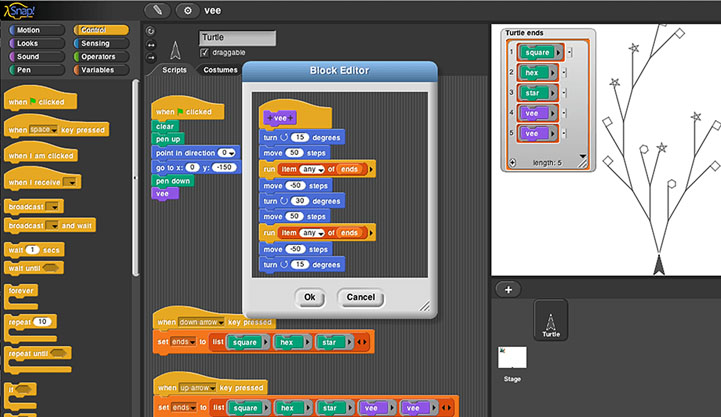Click the Turtle sprite thumbnail in corral
The width and height of the screenshot is (721, 417).
550,320
